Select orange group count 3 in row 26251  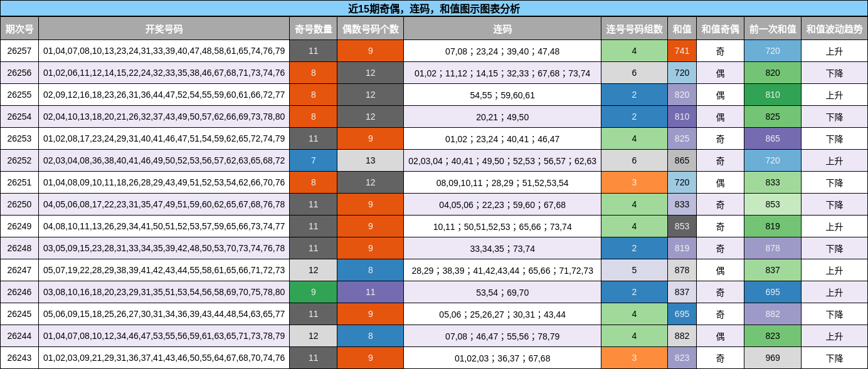pyautogui.click(x=634, y=182)
